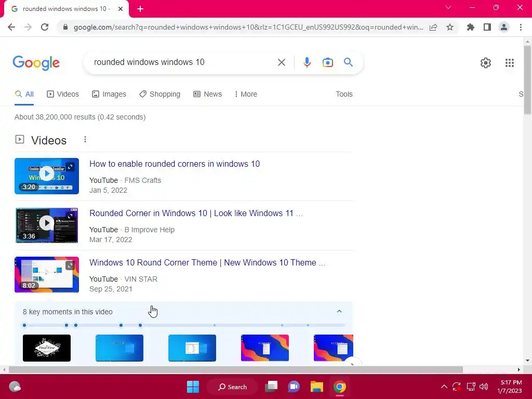Switch to the Shopping results tab

pyautogui.click(x=160, y=95)
